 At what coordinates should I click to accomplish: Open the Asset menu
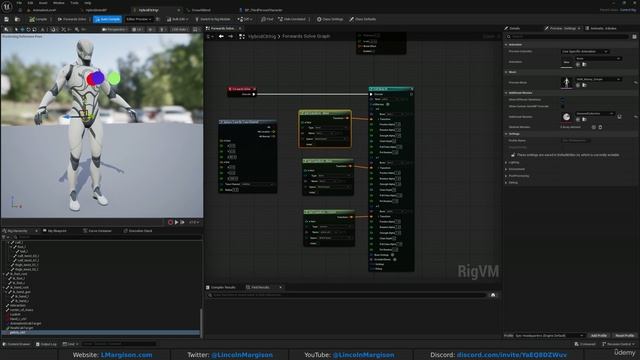(43, 3)
